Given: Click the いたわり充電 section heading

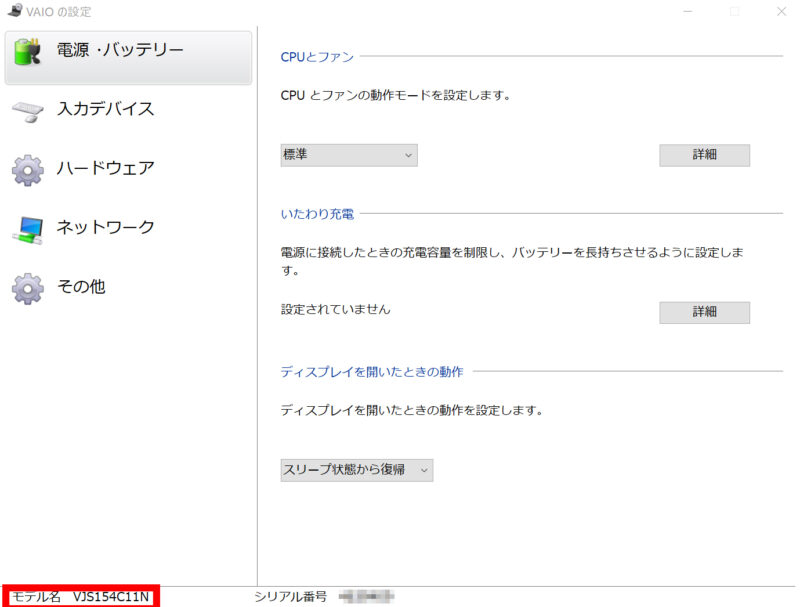Looking at the screenshot, I should [317, 214].
